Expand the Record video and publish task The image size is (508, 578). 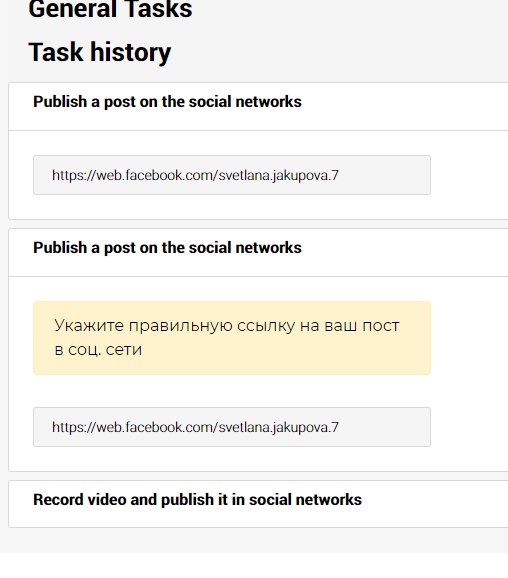[x=258, y=504]
